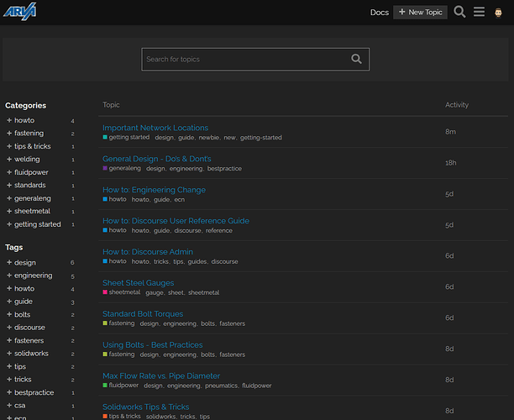Click the 18h activity for General Design

pos(451,163)
